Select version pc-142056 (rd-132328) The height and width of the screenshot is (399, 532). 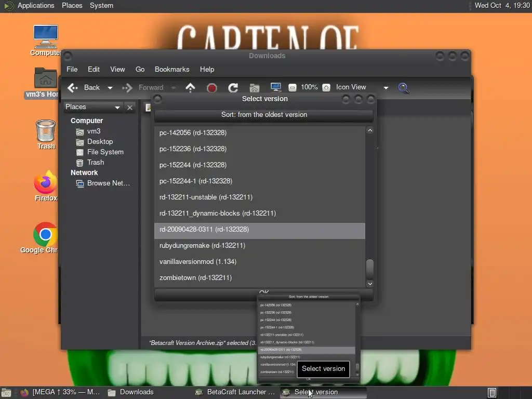coord(260,132)
